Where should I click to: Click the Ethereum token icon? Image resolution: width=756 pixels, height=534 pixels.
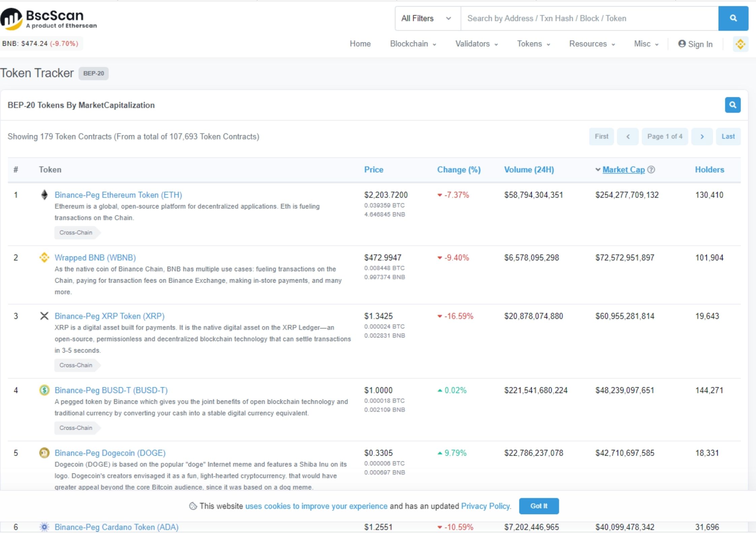point(44,195)
